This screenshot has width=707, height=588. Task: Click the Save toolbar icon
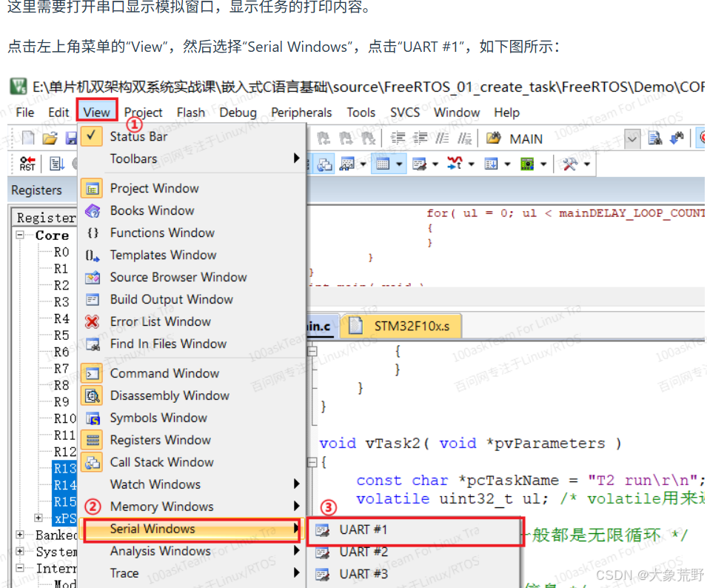point(73,138)
